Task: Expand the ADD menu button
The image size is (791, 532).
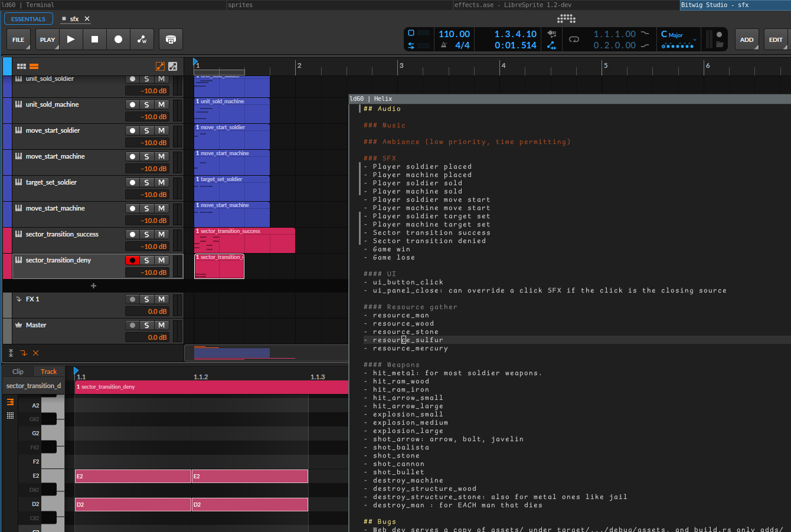Action: click(747, 40)
